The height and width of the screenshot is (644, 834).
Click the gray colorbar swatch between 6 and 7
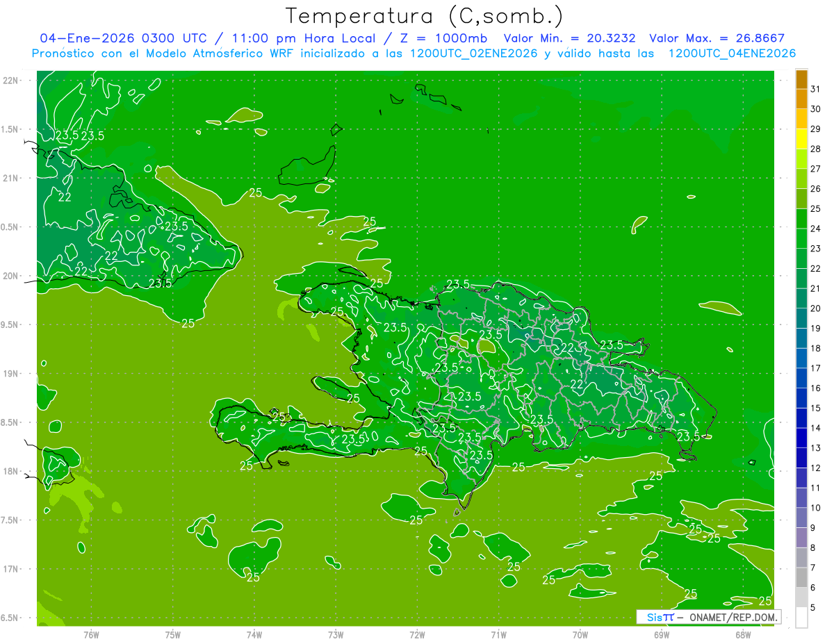click(801, 578)
